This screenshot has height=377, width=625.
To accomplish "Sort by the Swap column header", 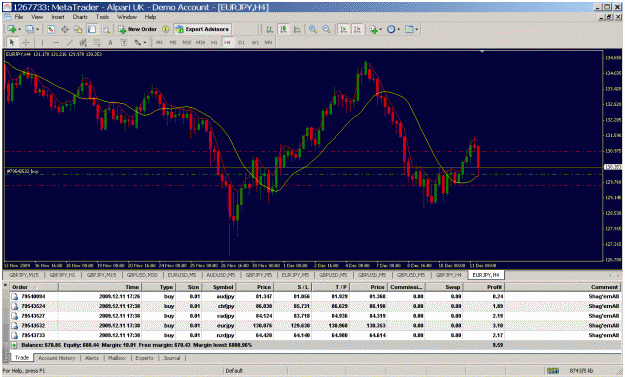I will click(443, 287).
